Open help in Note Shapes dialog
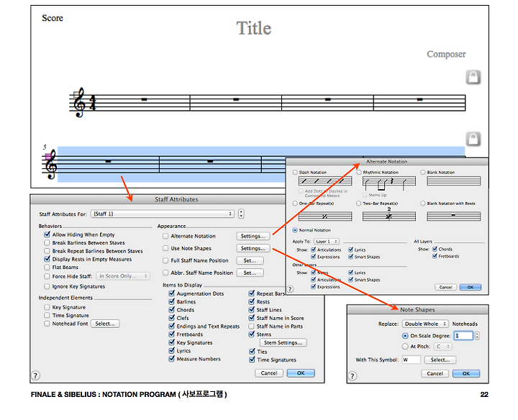Viewport: 518px width, 420px height. [353, 375]
